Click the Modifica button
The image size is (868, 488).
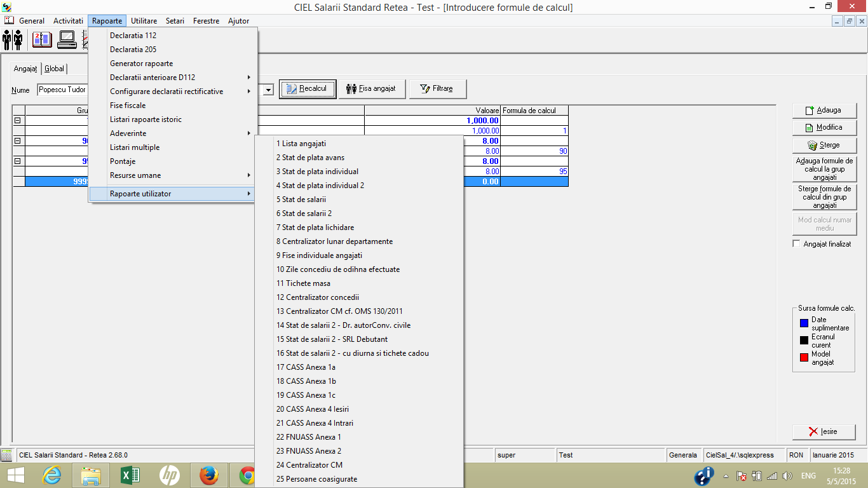tap(824, 128)
